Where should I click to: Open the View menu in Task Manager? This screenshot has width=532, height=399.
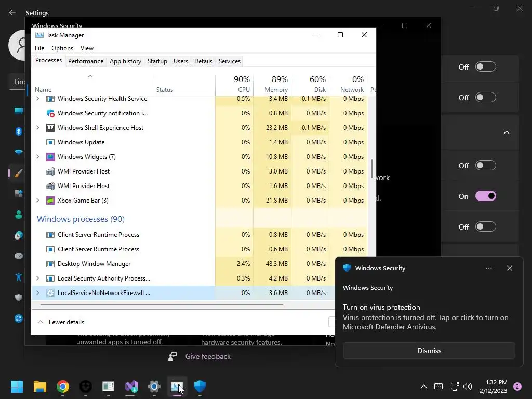87,48
